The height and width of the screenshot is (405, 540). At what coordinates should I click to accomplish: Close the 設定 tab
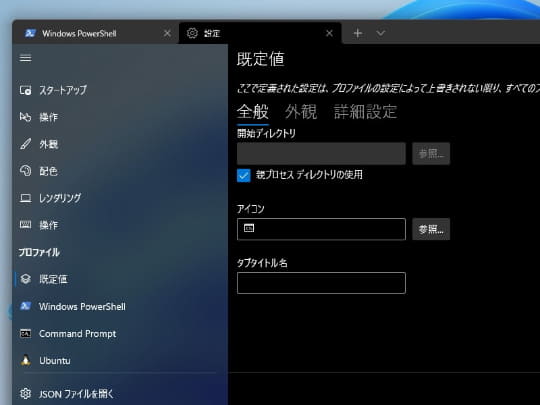click(329, 33)
